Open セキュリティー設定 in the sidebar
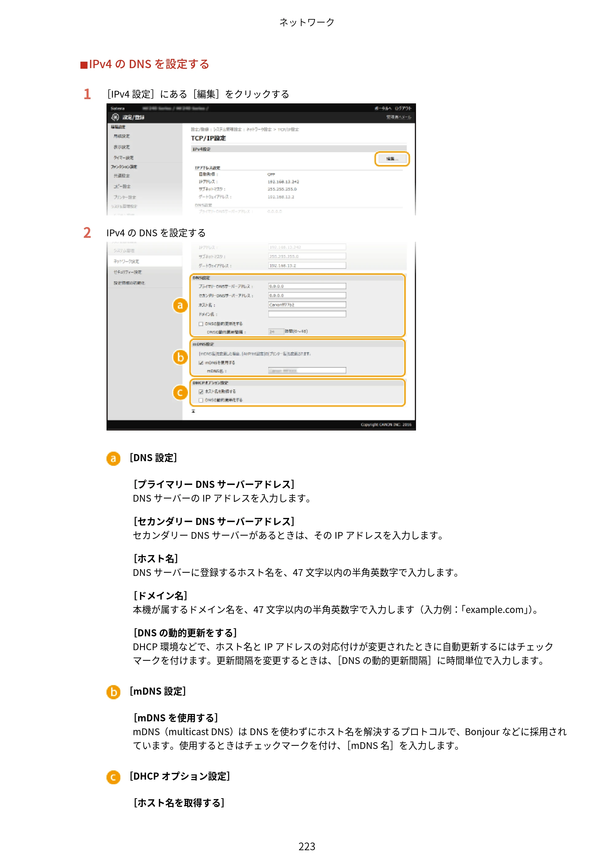The width and height of the screenshot is (614, 868). tap(127, 272)
